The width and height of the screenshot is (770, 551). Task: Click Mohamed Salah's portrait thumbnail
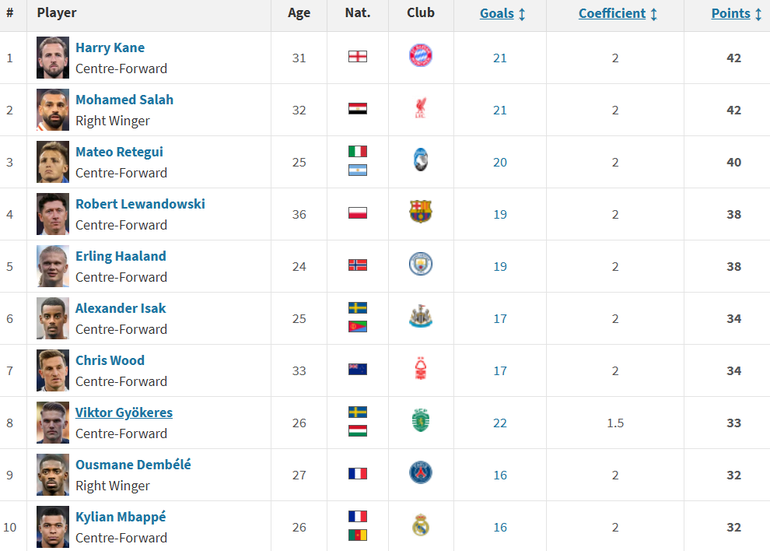coord(53,110)
